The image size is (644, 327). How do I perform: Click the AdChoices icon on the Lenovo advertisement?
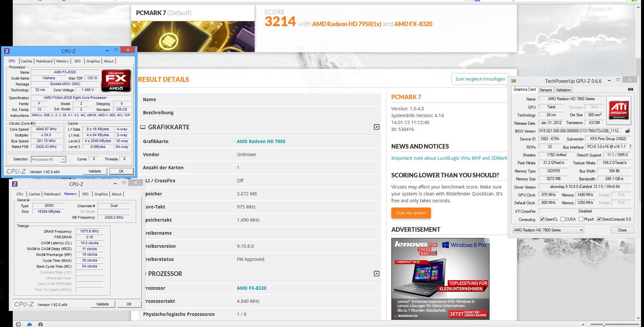pyautogui.click(x=487, y=241)
